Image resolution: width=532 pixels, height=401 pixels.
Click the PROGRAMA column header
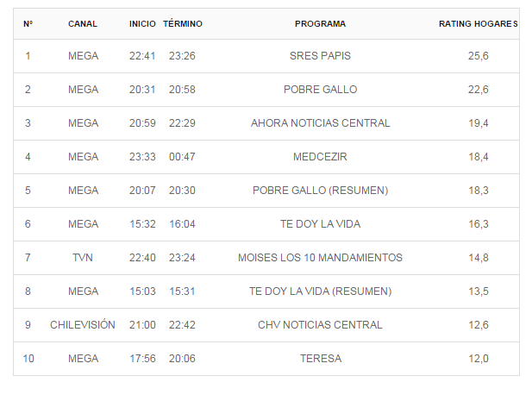pyautogui.click(x=320, y=24)
